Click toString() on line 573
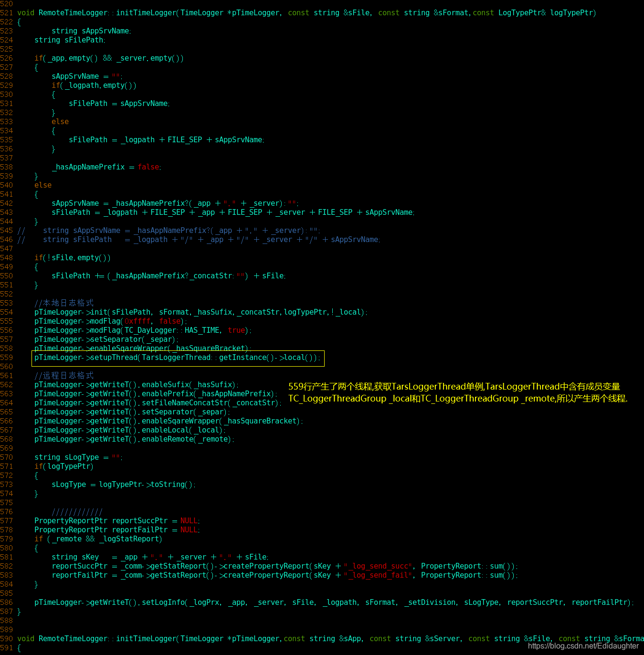Image resolution: width=644 pixels, height=655 pixels. click(x=171, y=484)
